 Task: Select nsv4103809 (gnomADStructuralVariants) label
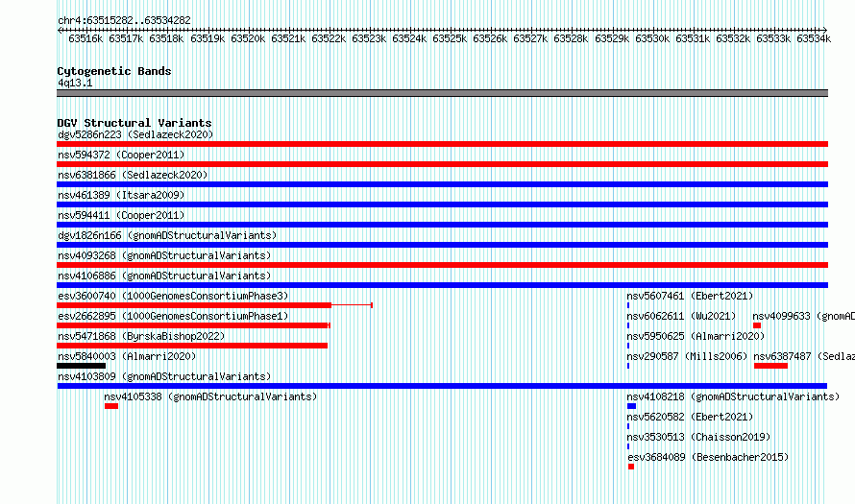[x=164, y=376]
